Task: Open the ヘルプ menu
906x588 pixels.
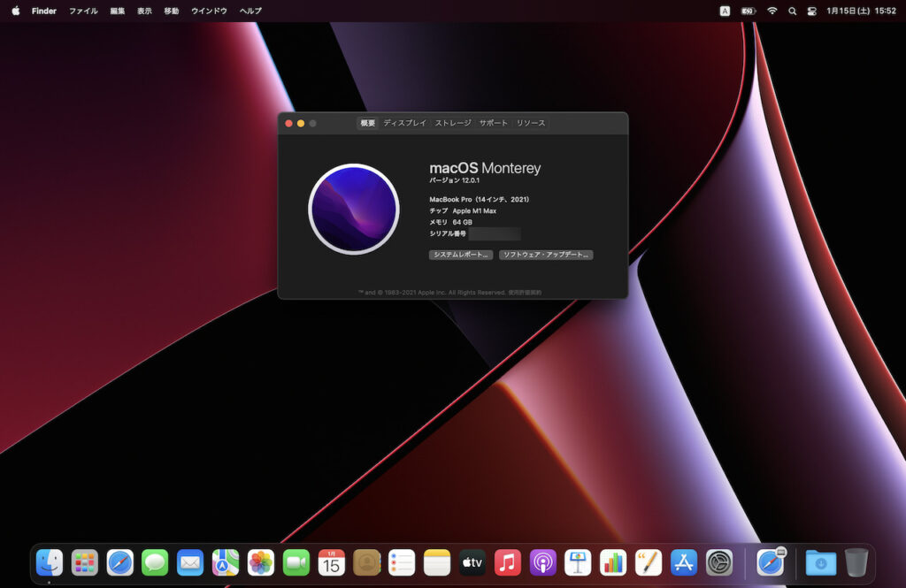Action: coord(250,11)
